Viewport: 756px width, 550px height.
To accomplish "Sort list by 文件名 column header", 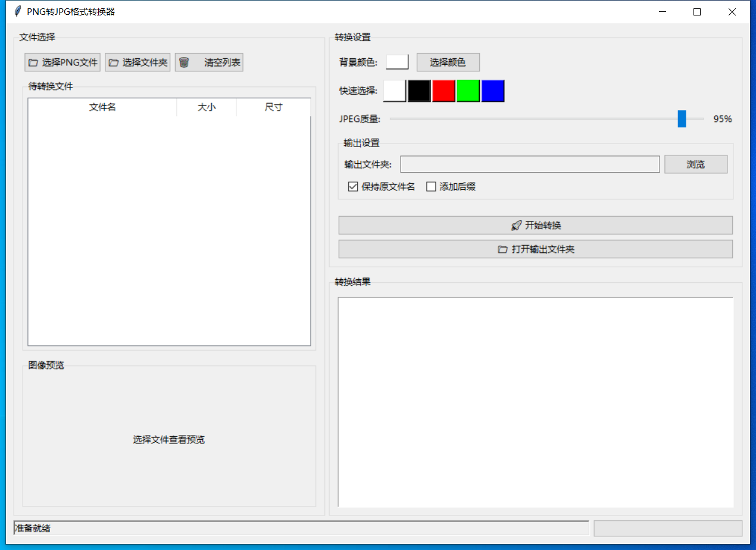I will (x=102, y=107).
